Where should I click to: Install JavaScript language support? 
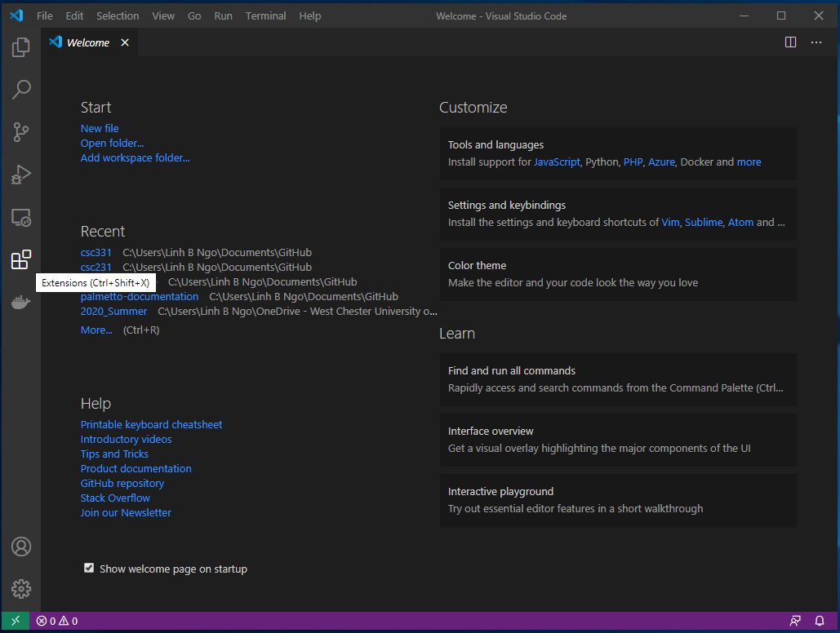(x=557, y=162)
